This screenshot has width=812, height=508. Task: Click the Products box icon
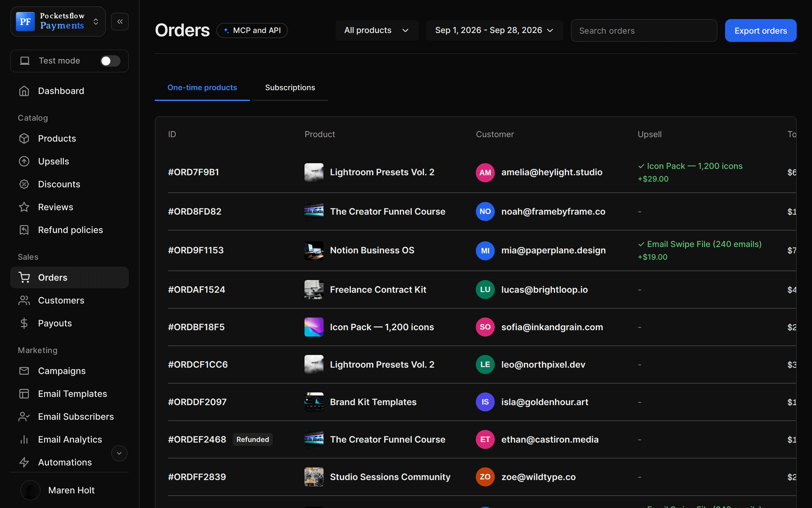(24, 139)
